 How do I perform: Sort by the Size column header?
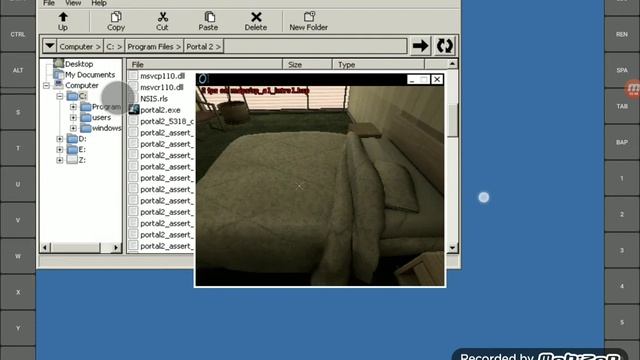click(307, 64)
